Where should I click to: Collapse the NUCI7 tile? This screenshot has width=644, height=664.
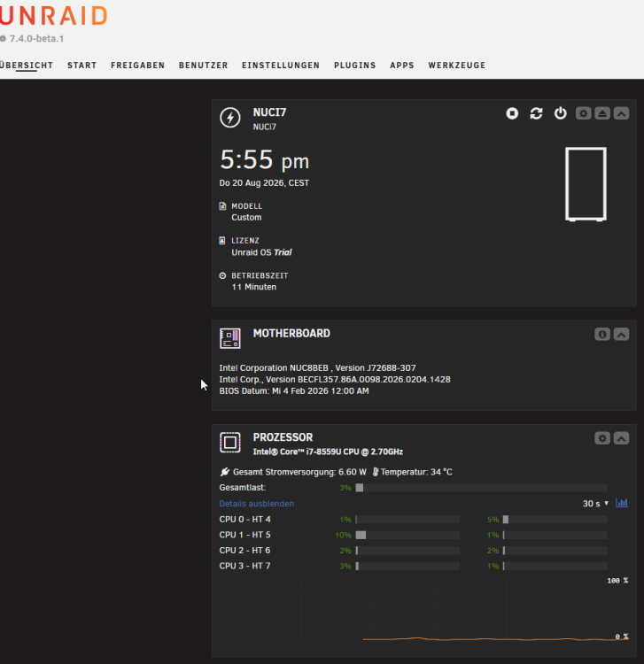tap(622, 113)
